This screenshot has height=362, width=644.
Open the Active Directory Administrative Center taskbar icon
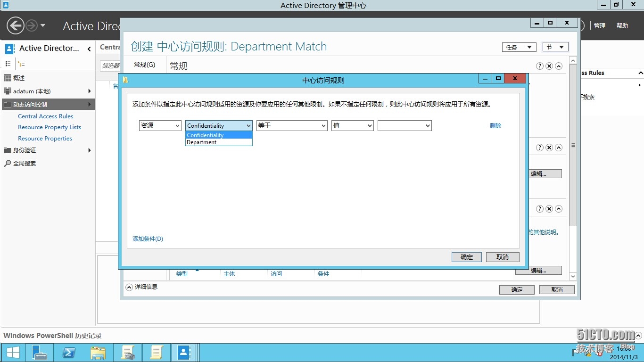click(x=183, y=353)
